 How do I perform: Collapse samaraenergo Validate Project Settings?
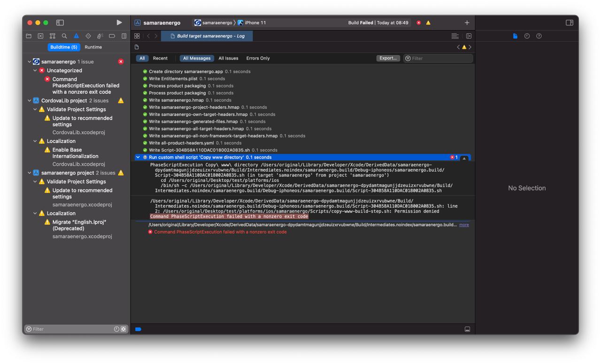coord(35,182)
